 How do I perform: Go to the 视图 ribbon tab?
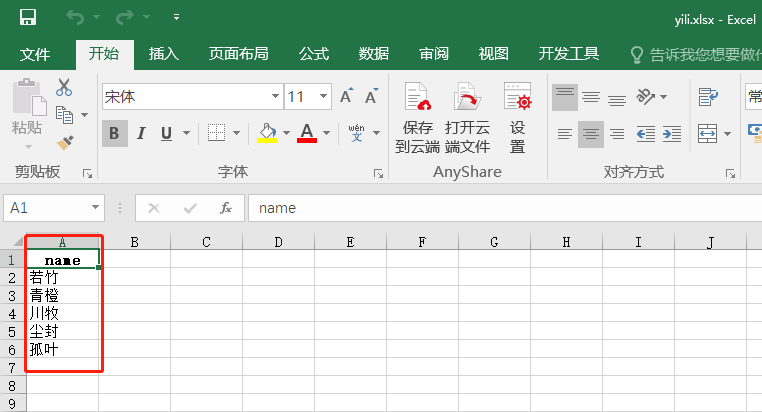coord(494,54)
